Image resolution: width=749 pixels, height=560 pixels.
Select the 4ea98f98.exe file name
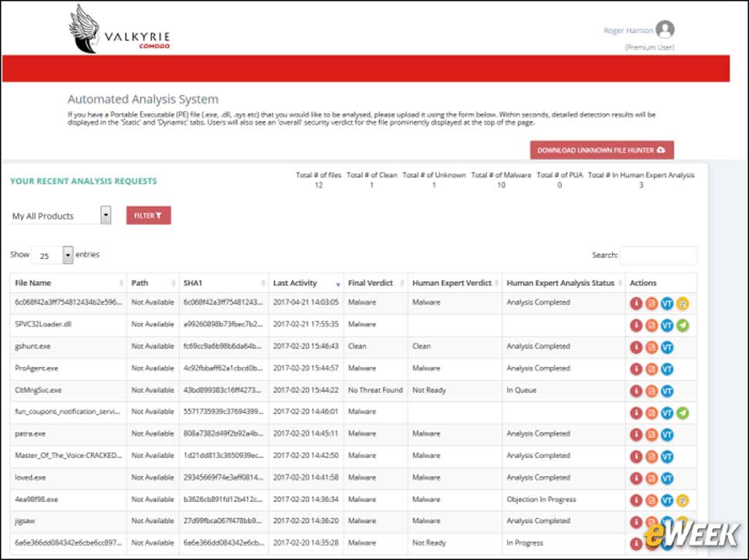click(x=36, y=499)
